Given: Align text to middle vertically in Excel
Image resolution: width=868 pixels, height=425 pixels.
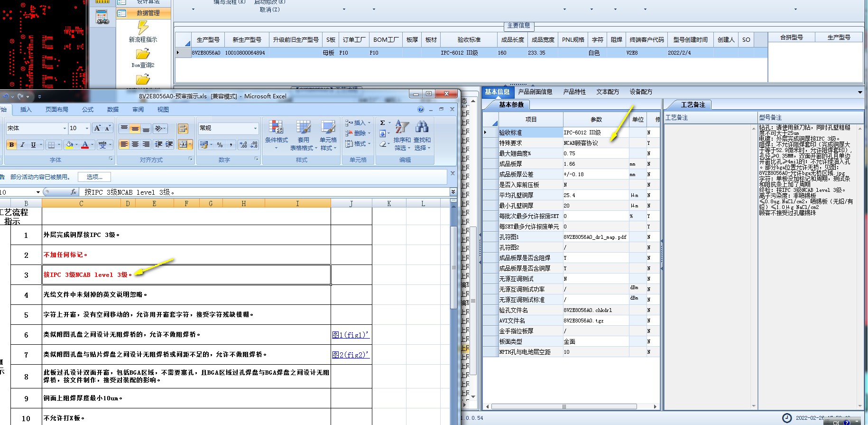Looking at the screenshot, I should point(135,128).
